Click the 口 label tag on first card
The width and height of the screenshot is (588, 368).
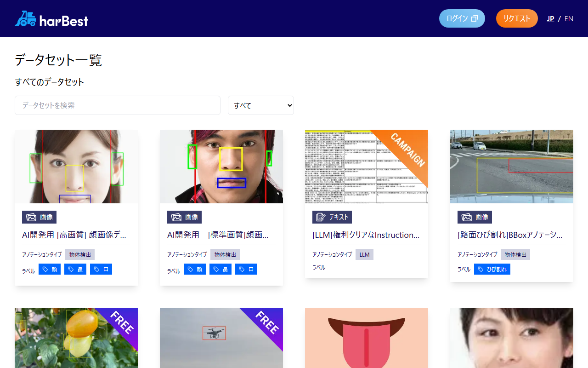click(101, 269)
